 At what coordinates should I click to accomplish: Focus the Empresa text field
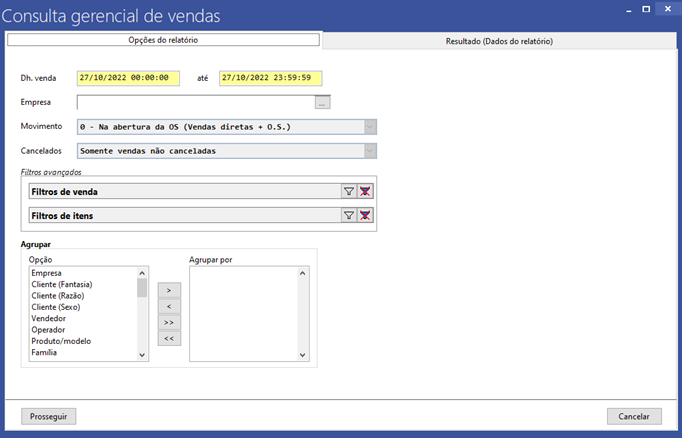coord(195,102)
